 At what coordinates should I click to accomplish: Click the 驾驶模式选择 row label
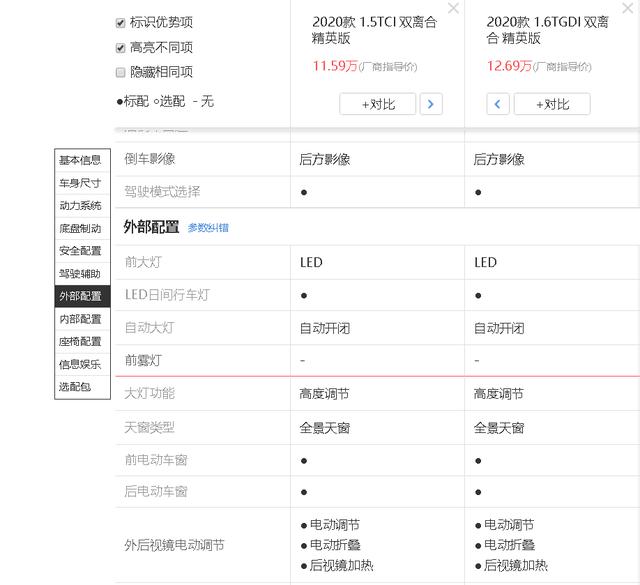pyautogui.click(x=162, y=191)
